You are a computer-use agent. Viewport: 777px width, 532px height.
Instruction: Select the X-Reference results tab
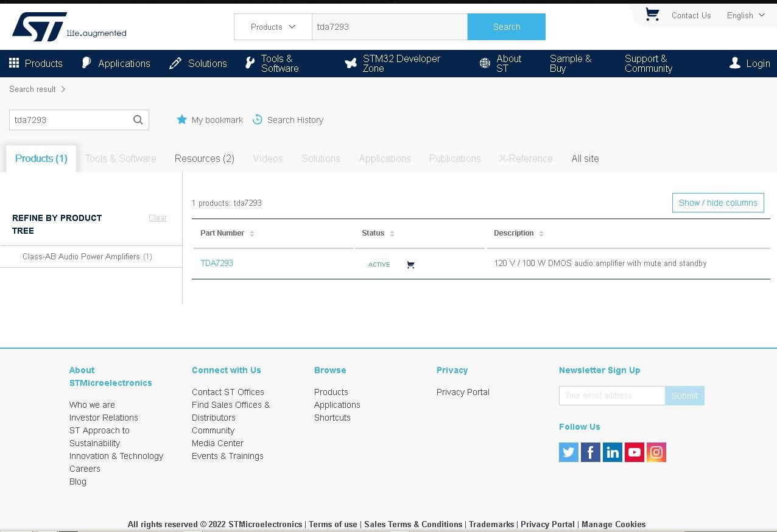[x=526, y=158]
